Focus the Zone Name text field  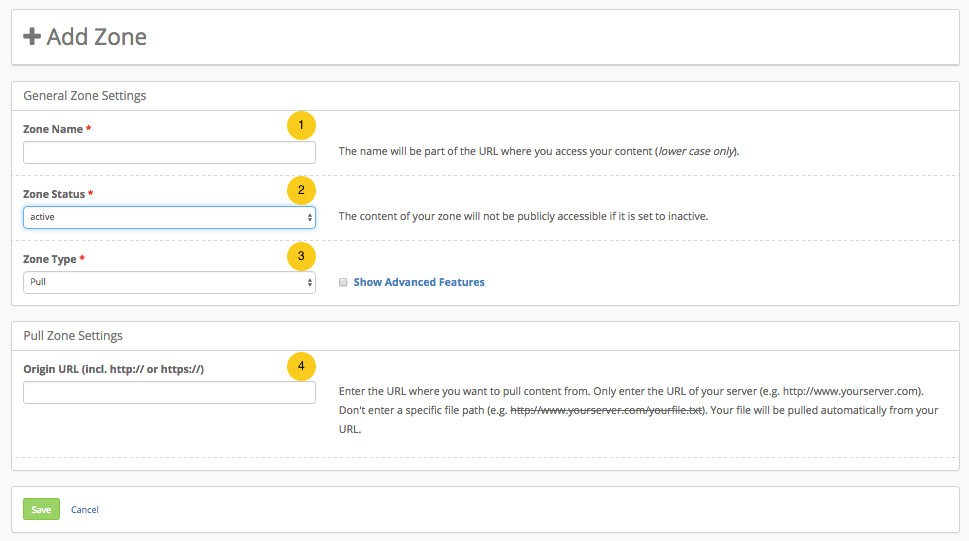click(169, 152)
